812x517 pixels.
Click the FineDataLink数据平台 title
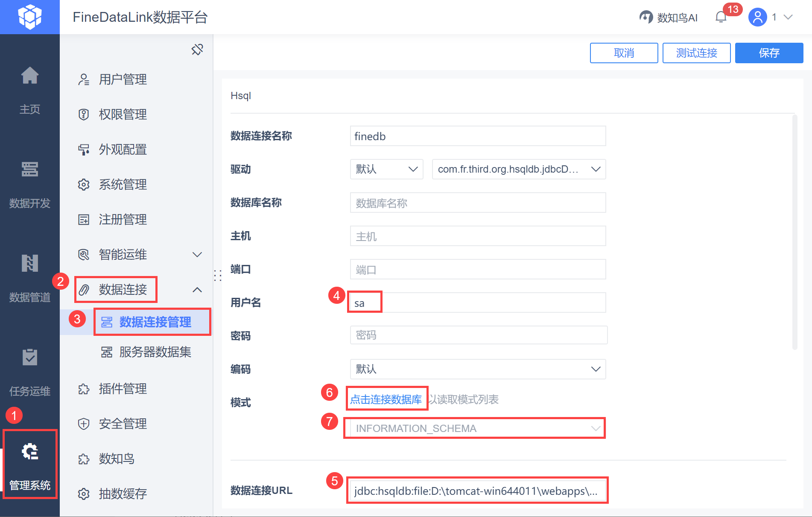tap(140, 17)
